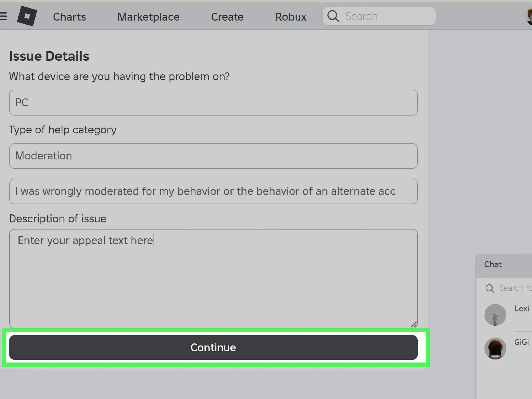Focus the chat friends search field
The height and width of the screenshot is (399, 532).
click(x=515, y=288)
